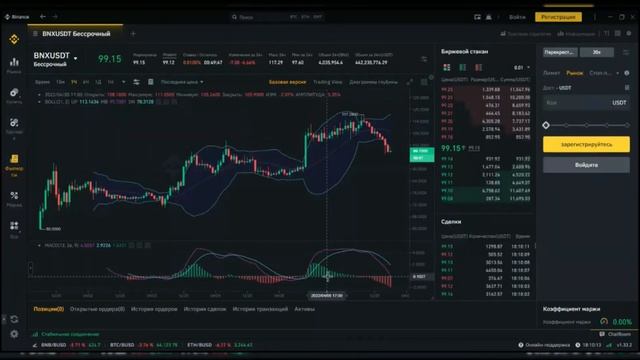Screen dimensions: 640x360
Task: Open chart indicator settings sliders icon
Action: 136,82
